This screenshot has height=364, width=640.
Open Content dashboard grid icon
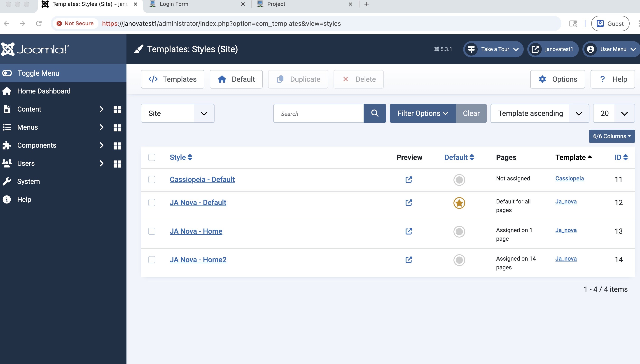(x=117, y=110)
